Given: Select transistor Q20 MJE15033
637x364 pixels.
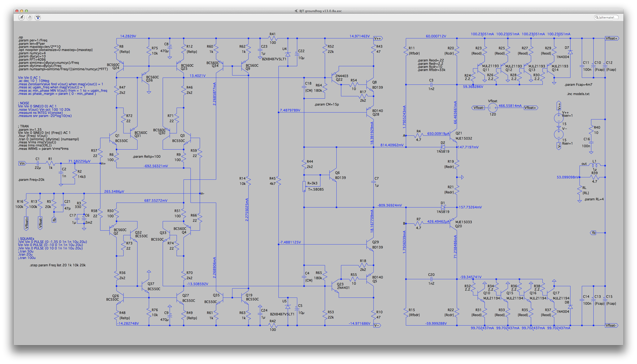Looking at the screenshot, I should 453,224.
